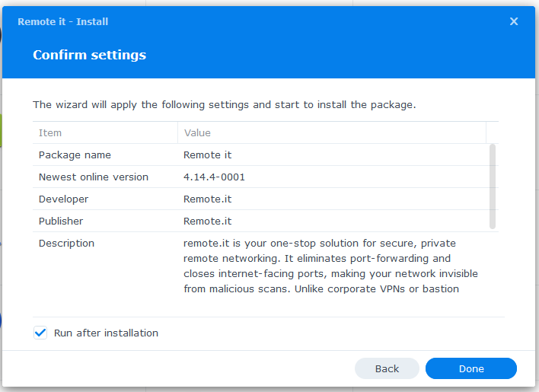Click the Developer value Remote.it
Screen dimensions: 539x392
207,199
